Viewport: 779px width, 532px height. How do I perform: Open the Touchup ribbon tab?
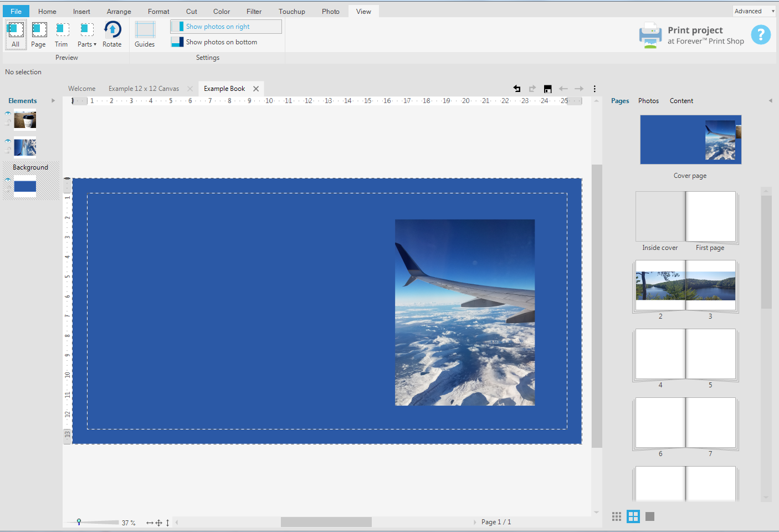[291, 12]
